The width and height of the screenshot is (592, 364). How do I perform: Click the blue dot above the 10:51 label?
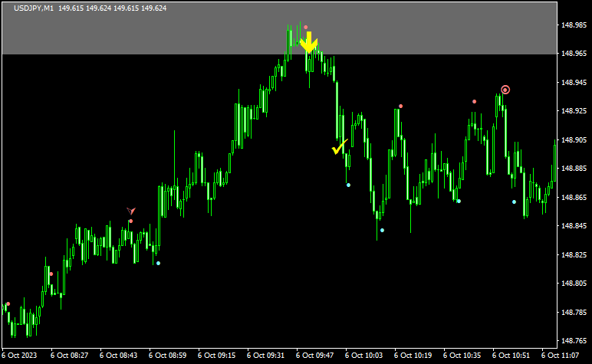(514, 202)
